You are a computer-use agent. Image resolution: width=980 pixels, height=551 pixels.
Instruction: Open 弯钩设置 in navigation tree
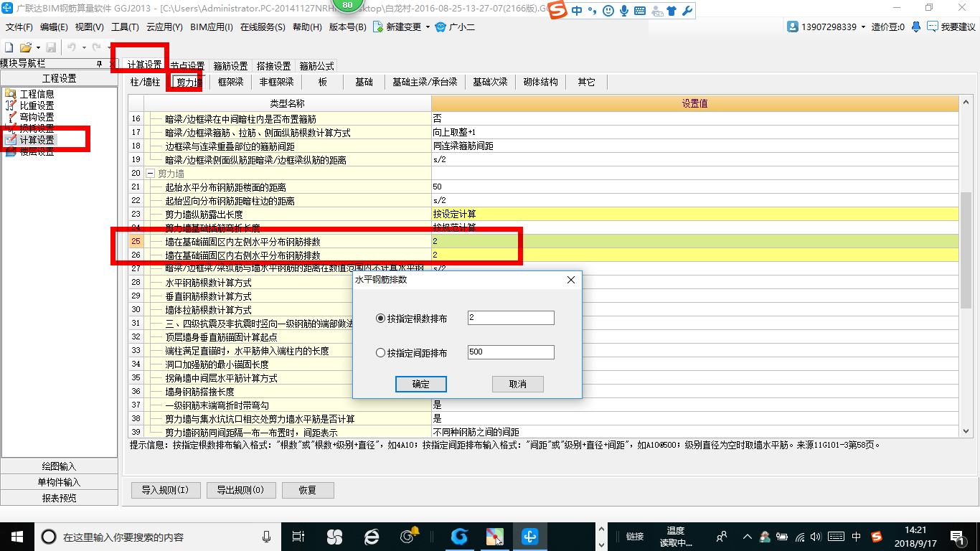36,117
